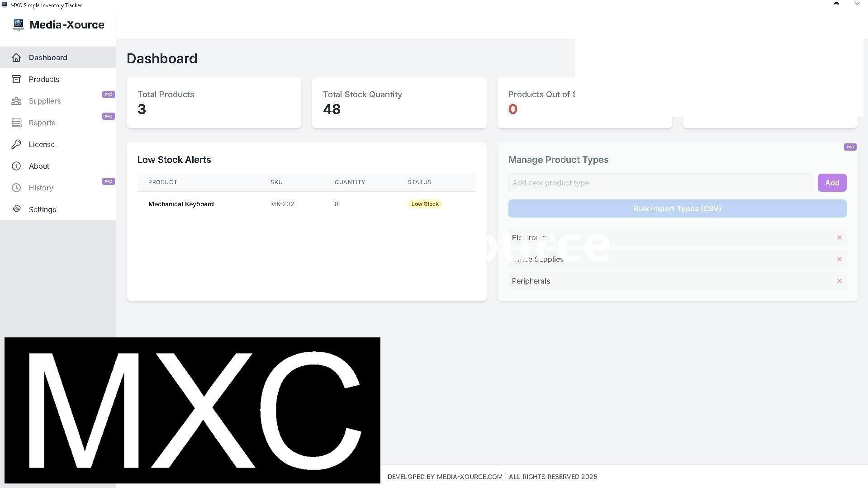The image size is (868, 488).
Task: Click the Reports list icon
Action: coord(16,123)
